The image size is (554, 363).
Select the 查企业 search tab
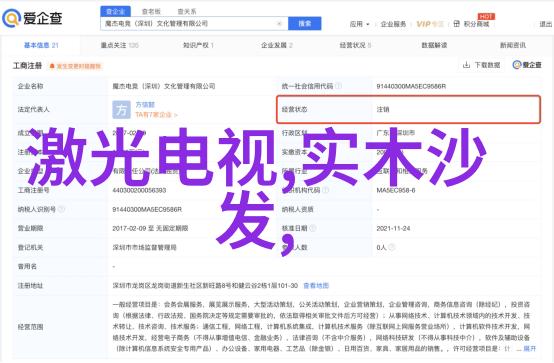pyautogui.click(x=116, y=12)
